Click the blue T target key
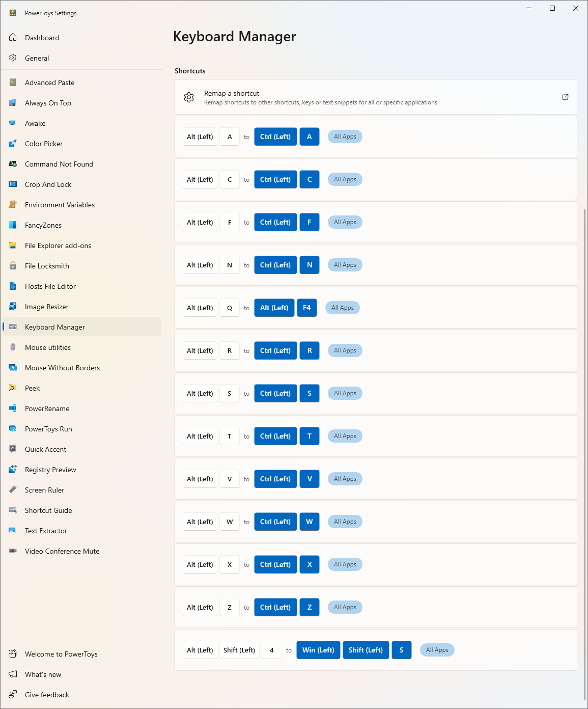The image size is (588, 709). (x=310, y=436)
